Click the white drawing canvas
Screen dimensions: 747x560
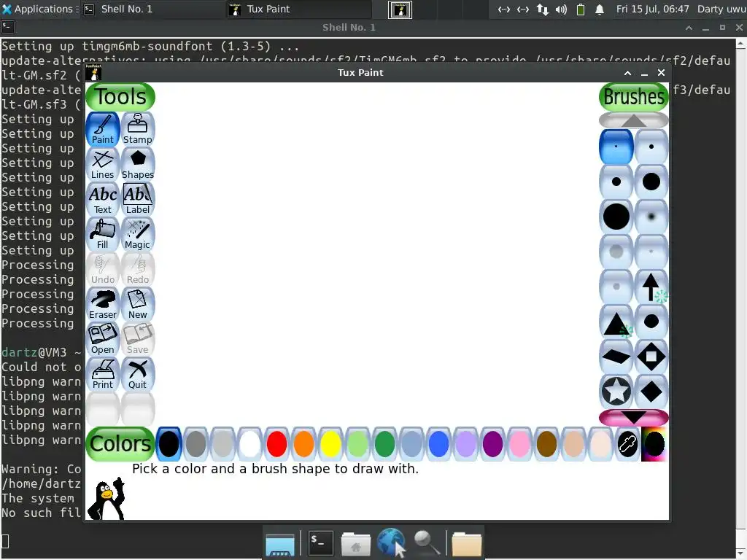pyautogui.click(x=376, y=254)
